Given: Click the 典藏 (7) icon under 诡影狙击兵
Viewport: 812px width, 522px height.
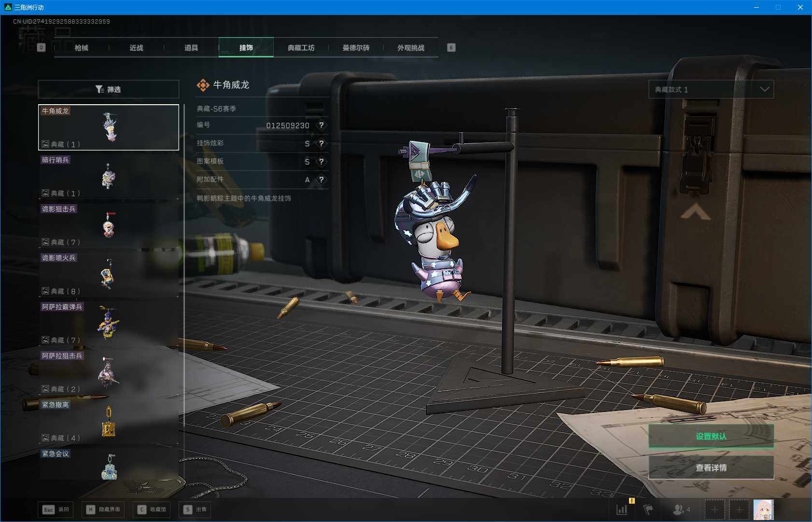Looking at the screenshot, I should pyautogui.click(x=45, y=242).
